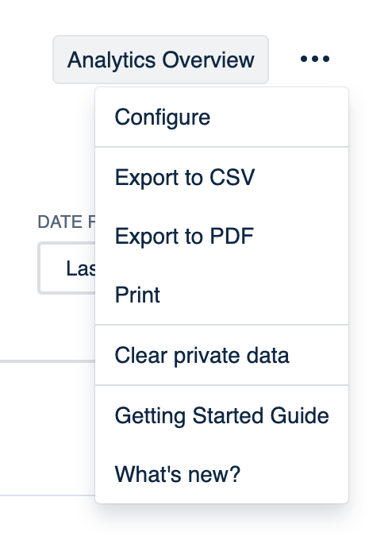Clear private analytics data from the menu
Screen dimensions: 392x559
tap(221, 355)
